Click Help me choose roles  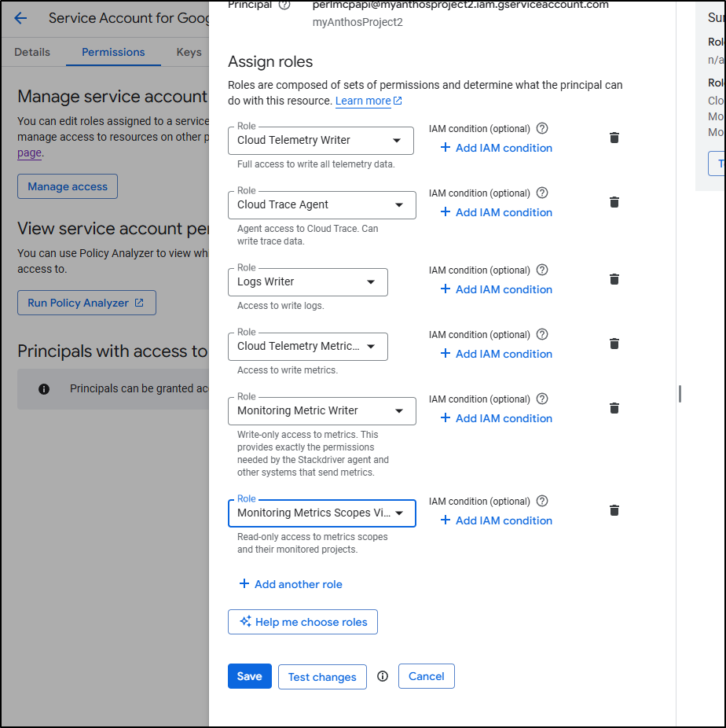302,622
